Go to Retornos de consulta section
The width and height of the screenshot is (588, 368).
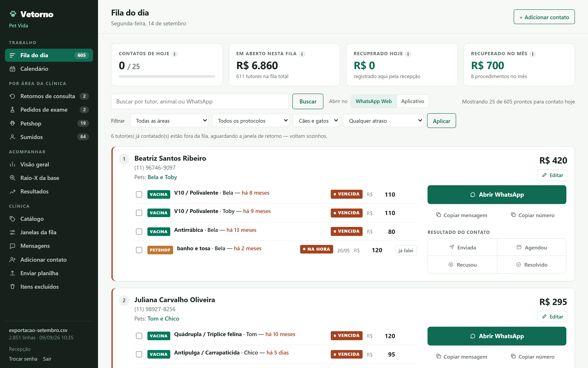click(x=49, y=96)
